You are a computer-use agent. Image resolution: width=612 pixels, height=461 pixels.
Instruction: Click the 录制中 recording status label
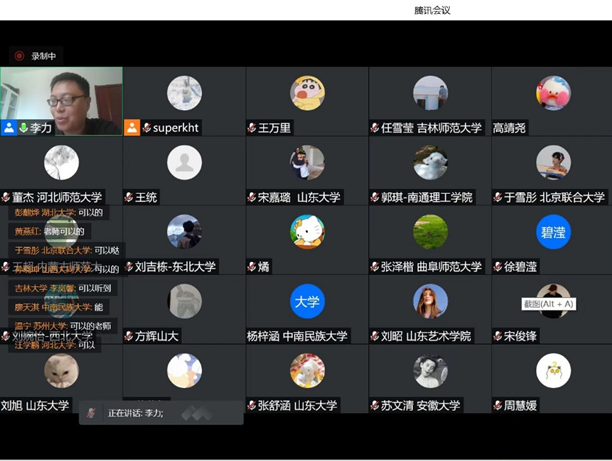coord(43,56)
